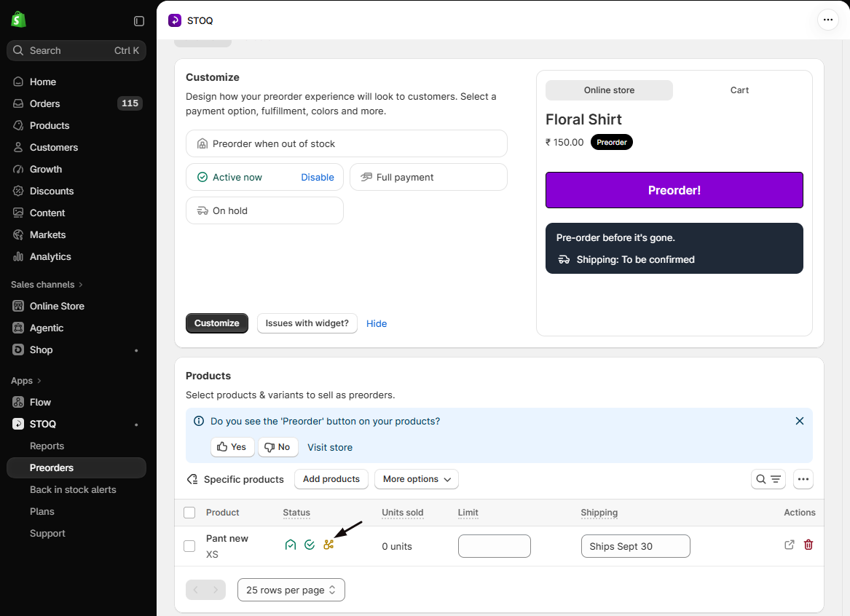Select the Pant new row checkbox
Screen dimensions: 850x616
[x=189, y=546]
